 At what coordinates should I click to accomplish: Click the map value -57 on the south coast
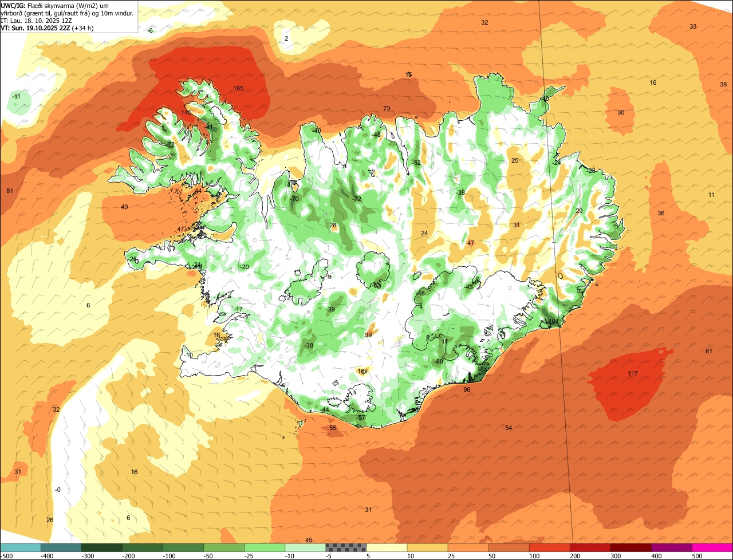click(361, 417)
